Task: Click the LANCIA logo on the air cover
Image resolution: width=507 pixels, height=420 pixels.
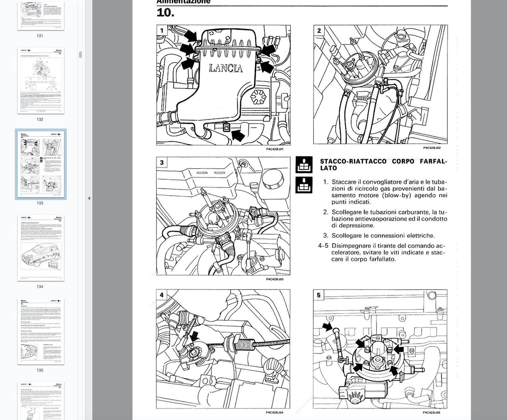Action: click(226, 68)
